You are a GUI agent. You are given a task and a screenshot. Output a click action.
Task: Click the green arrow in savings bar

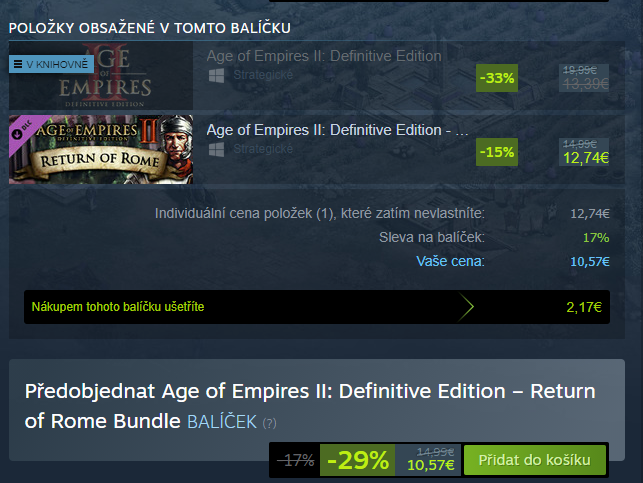coord(465,307)
